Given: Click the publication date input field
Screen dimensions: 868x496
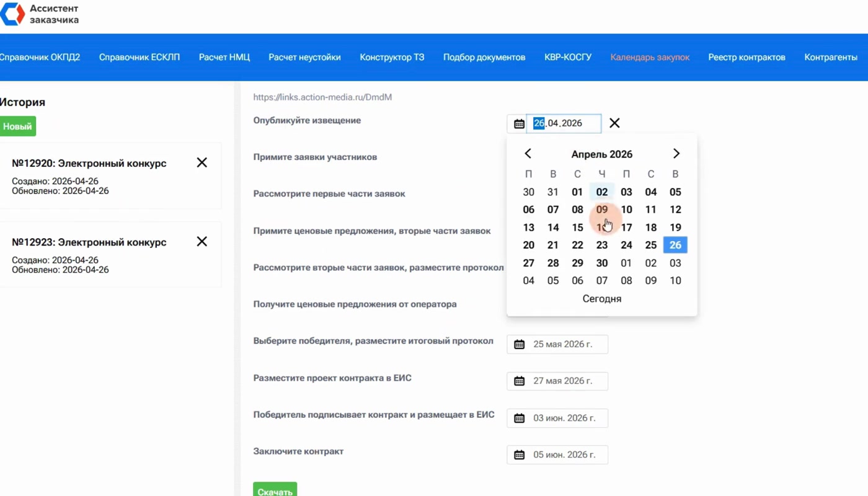Looking at the screenshot, I should [x=564, y=123].
